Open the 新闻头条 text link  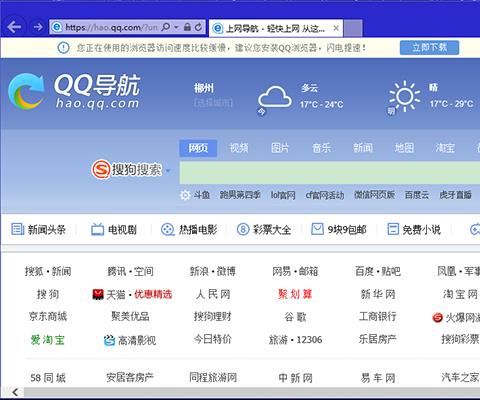(x=47, y=230)
